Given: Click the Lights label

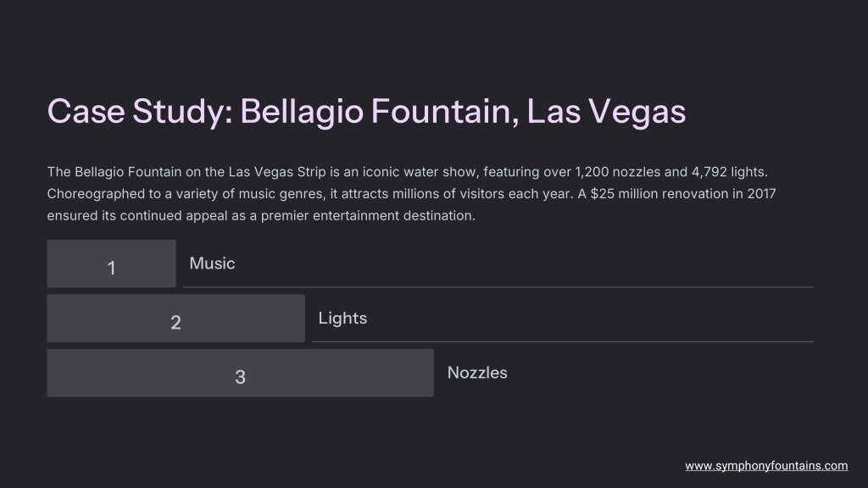Looking at the screenshot, I should [x=342, y=319].
